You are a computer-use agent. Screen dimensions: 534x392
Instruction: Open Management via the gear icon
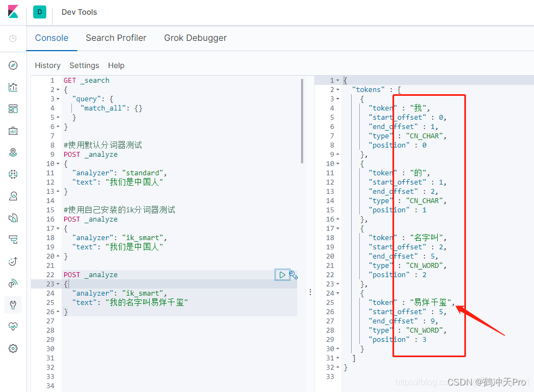[x=13, y=348]
